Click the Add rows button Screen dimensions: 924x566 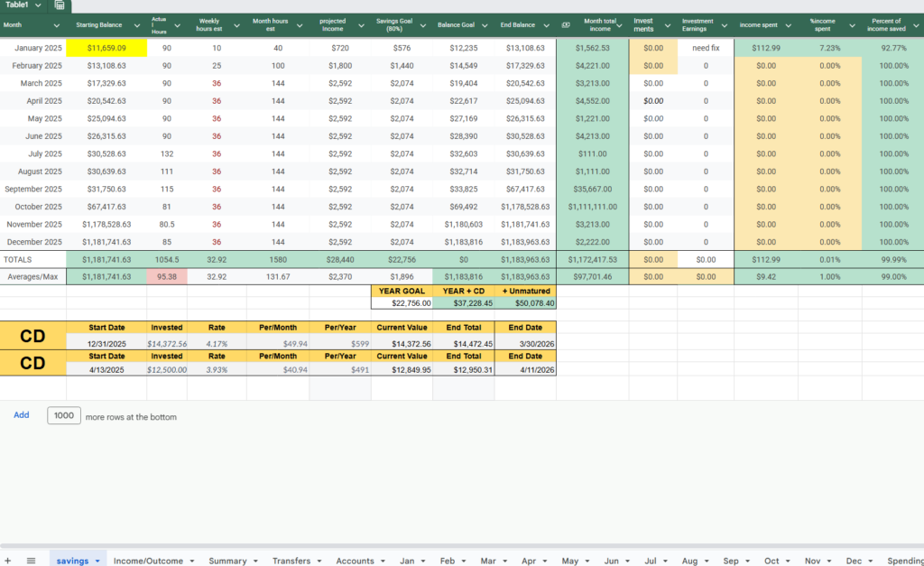22,415
